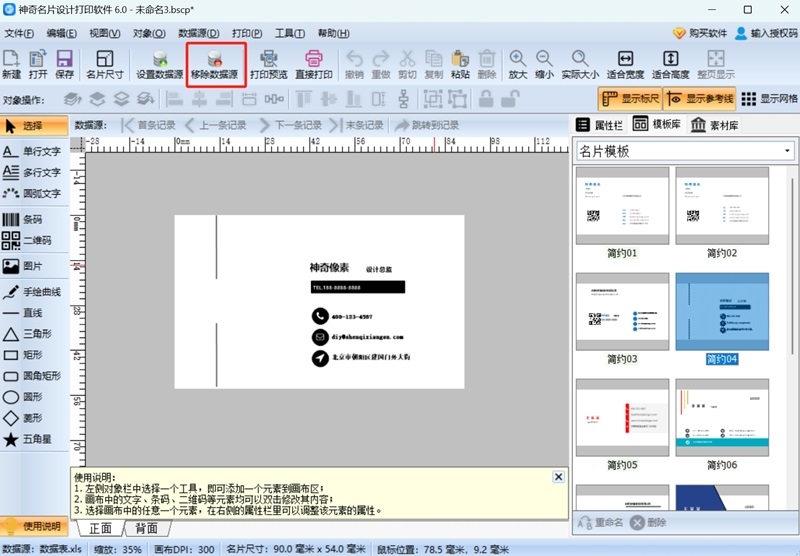This screenshot has width=800, height=556.
Task: Switch to the 正面 front side tab
Action: click(x=101, y=528)
